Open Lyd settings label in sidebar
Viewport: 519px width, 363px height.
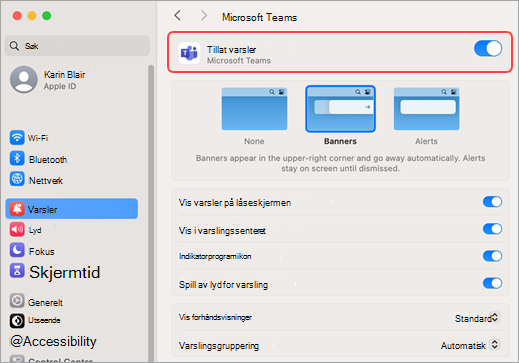click(35, 230)
